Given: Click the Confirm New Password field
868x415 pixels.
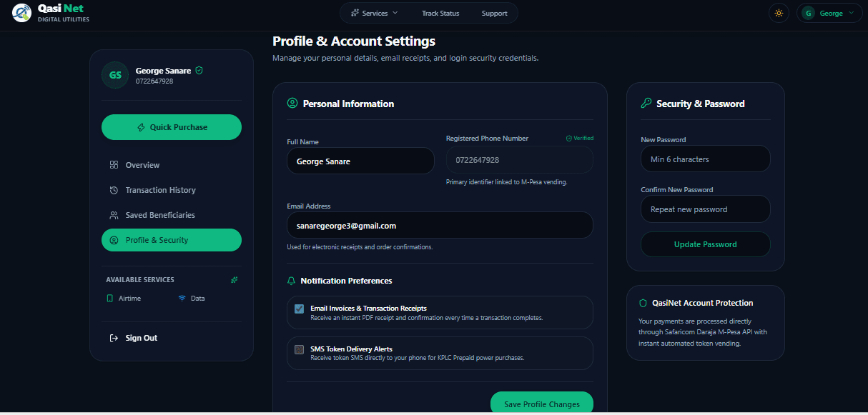Looking at the screenshot, I should (x=706, y=209).
